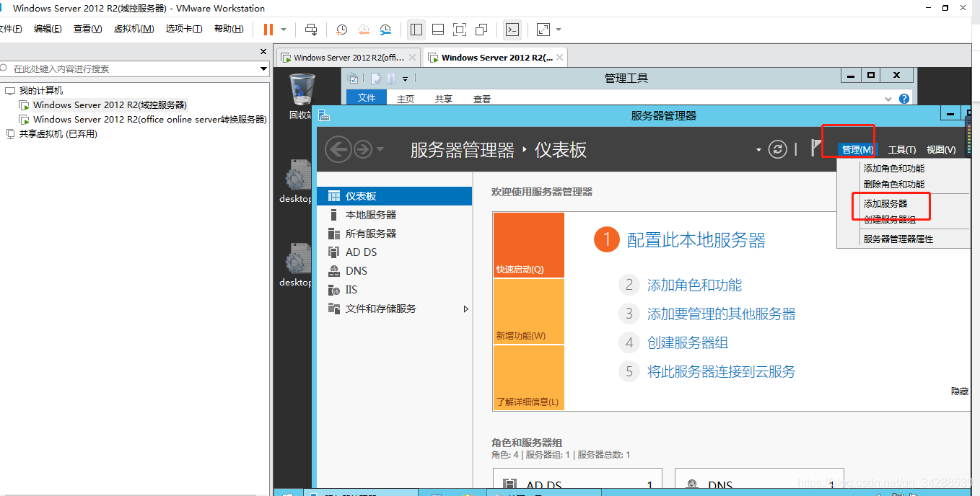Click the stretch guest display icon
The height and width of the screenshot is (496, 980).
tap(543, 30)
